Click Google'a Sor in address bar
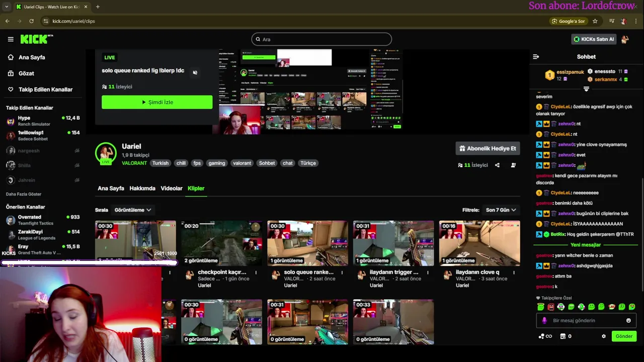The height and width of the screenshot is (362, 644). (569, 21)
